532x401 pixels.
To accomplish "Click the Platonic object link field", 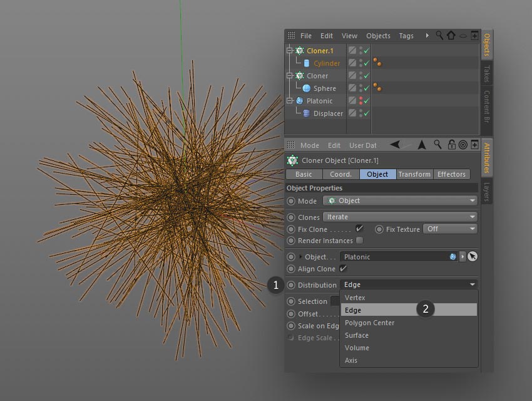I will click(x=399, y=257).
